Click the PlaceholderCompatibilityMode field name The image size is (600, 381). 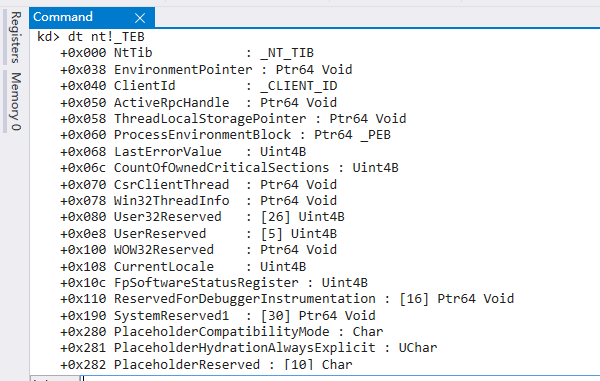coord(222,331)
